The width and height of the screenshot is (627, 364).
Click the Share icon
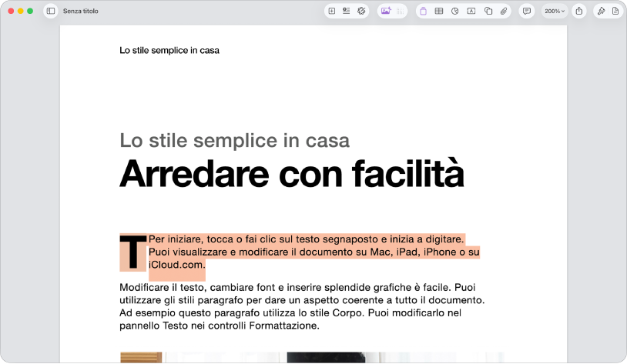[x=579, y=12]
